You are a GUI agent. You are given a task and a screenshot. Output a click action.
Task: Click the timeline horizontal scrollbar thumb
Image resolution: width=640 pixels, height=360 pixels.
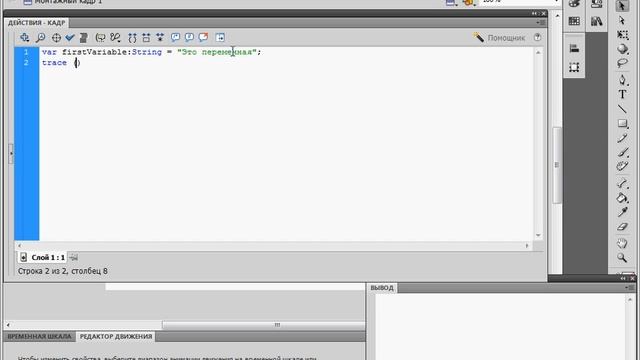pos(264,325)
